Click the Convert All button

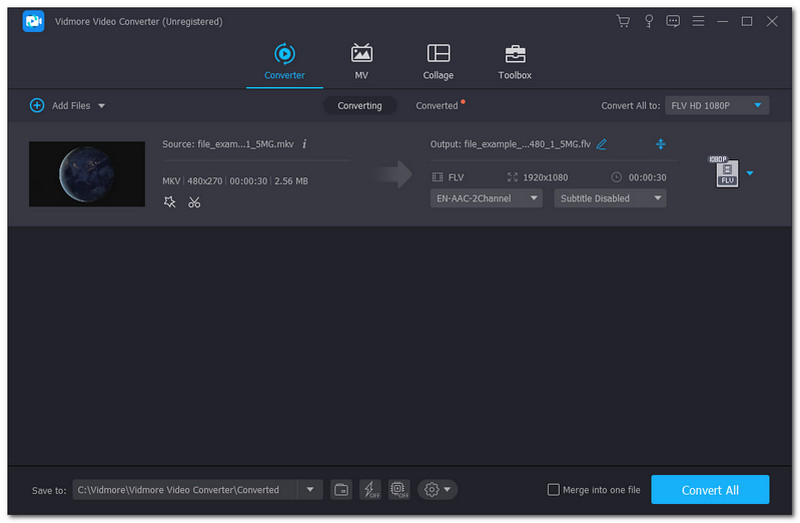coord(710,490)
